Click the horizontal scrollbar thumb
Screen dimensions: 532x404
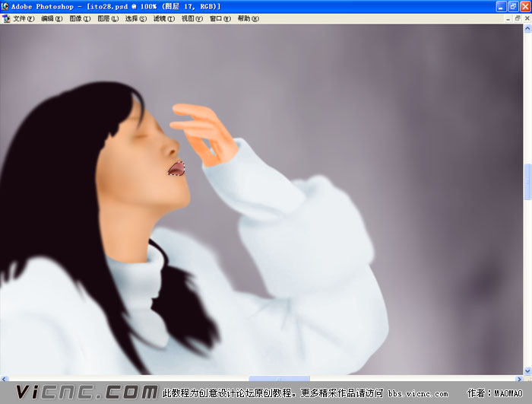[279, 379]
